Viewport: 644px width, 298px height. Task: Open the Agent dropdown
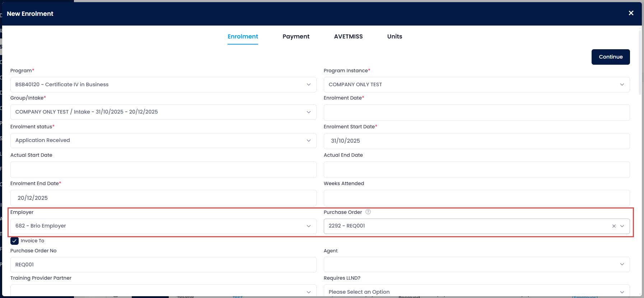coord(477,264)
